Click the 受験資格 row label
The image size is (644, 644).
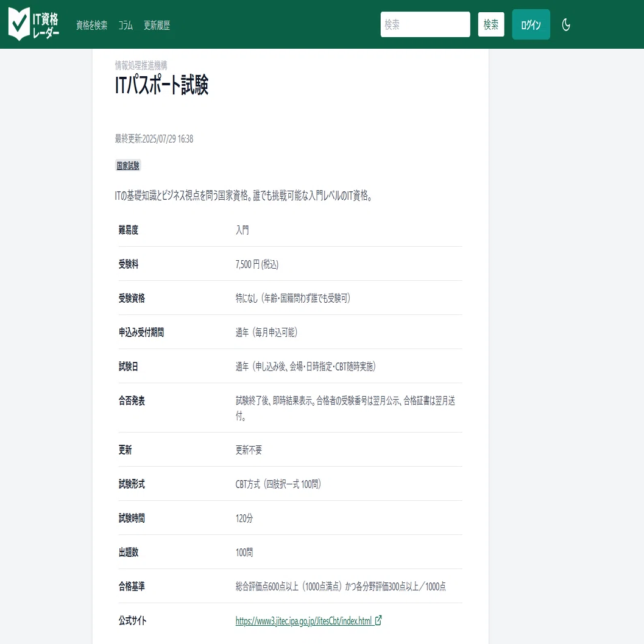click(132, 298)
